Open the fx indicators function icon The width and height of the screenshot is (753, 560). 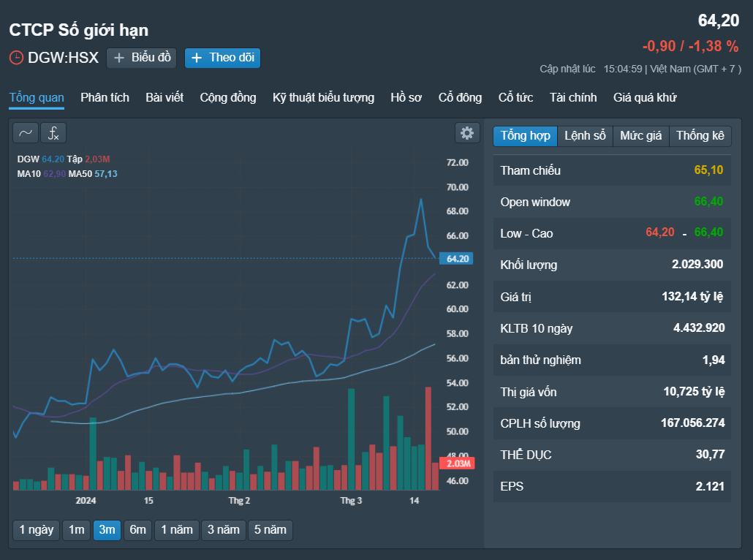[53, 133]
